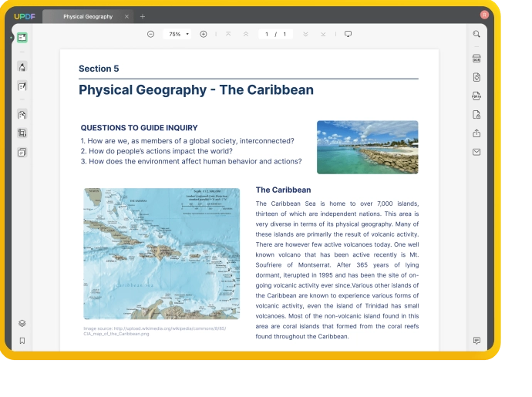Click question 1 about global society
Screen dimensions: 532x397
point(187,141)
